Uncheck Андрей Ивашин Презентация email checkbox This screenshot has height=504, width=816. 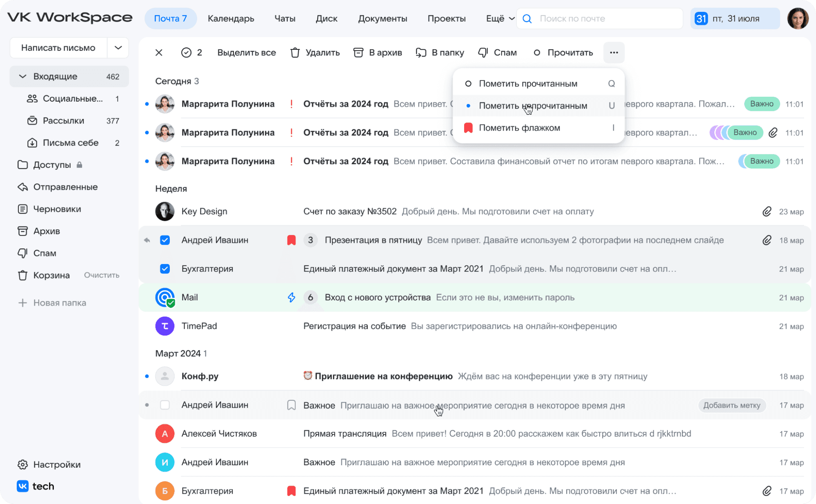point(165,240)
